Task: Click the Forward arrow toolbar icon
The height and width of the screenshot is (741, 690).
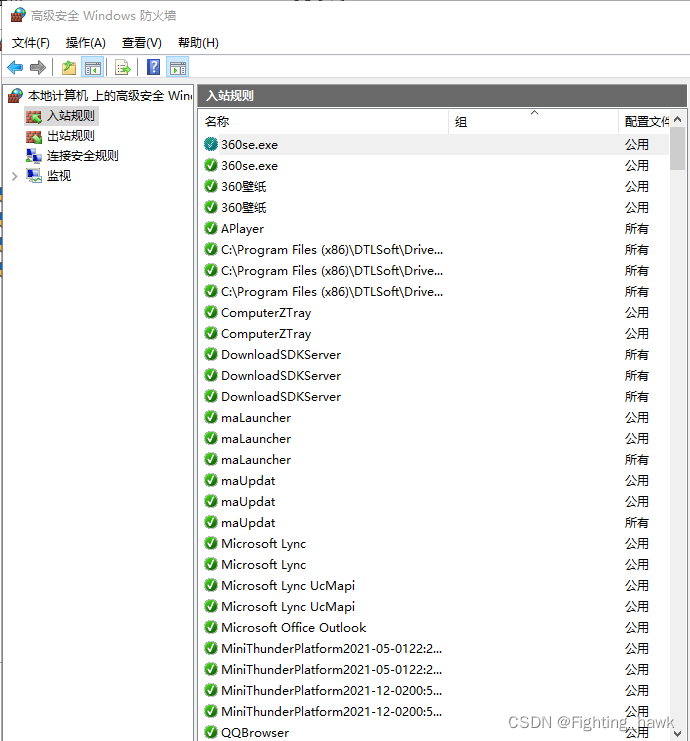Action: coord(38,68)
